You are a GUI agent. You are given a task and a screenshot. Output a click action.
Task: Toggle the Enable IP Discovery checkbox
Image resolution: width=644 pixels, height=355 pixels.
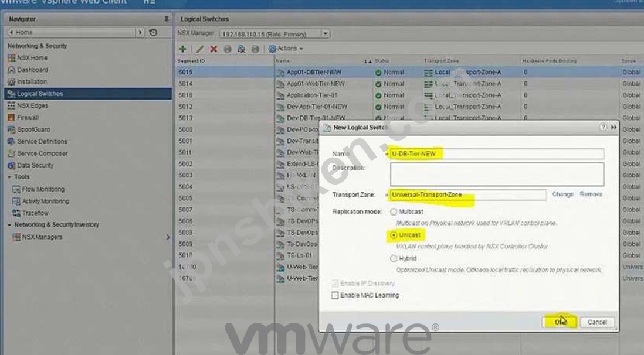point(335,284)
